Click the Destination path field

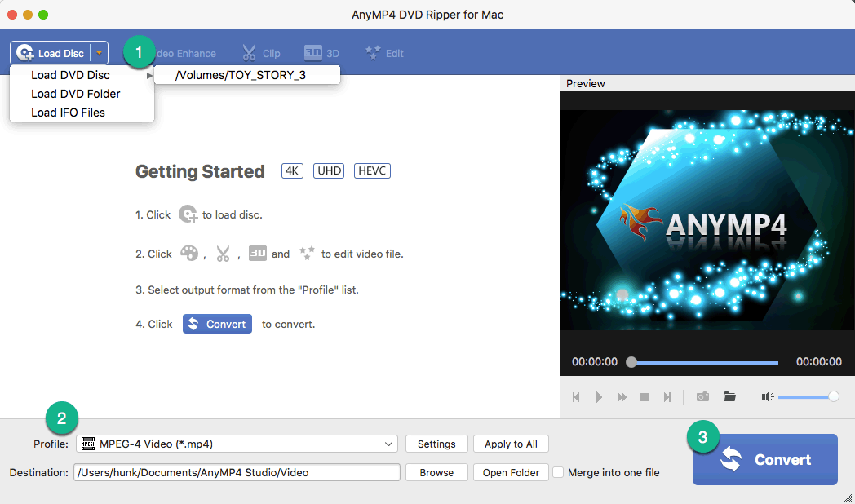(x=237, y=472)
